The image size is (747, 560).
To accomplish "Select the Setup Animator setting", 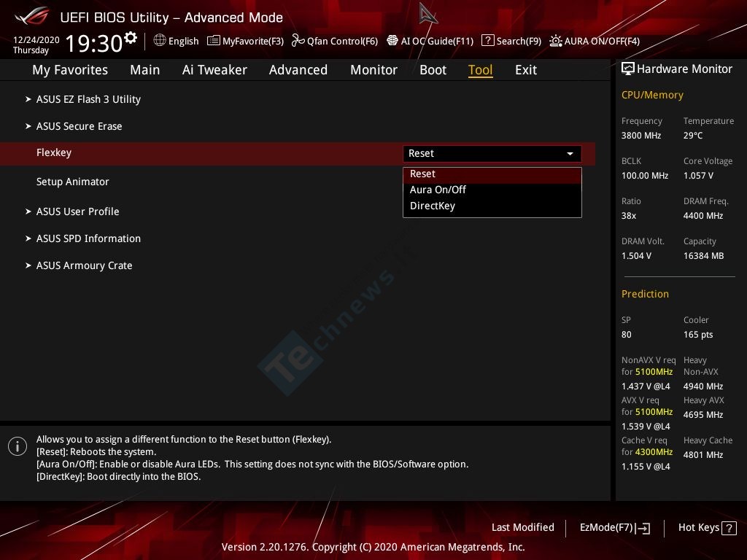I will tap(72, 182).
